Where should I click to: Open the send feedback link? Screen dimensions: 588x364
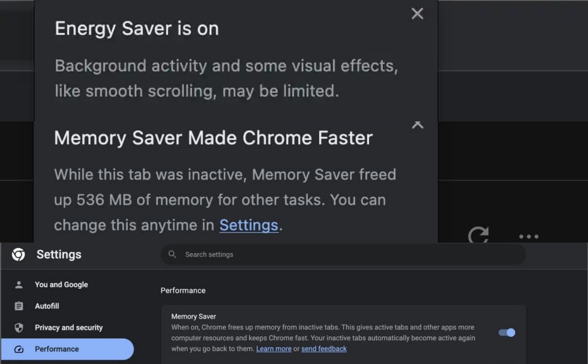[x=324, y=348]
